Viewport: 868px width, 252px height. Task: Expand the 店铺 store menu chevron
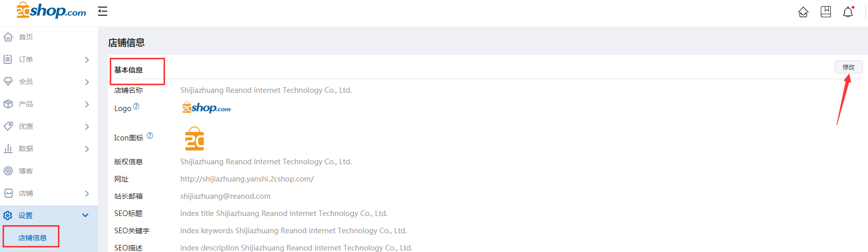87,193
